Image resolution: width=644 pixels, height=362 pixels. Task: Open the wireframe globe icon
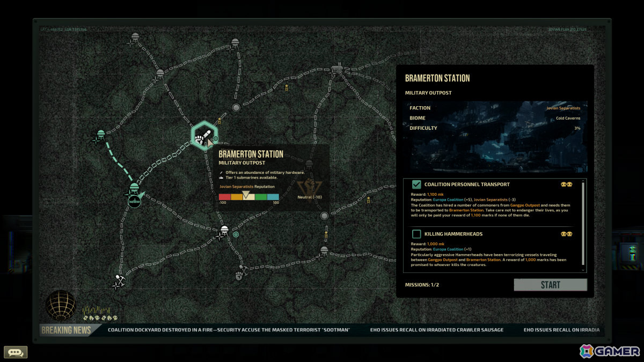(61, 305)
